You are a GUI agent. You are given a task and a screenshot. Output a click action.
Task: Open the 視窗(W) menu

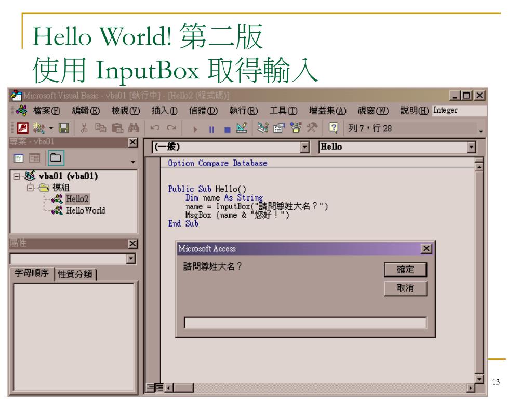pos(373,111)
